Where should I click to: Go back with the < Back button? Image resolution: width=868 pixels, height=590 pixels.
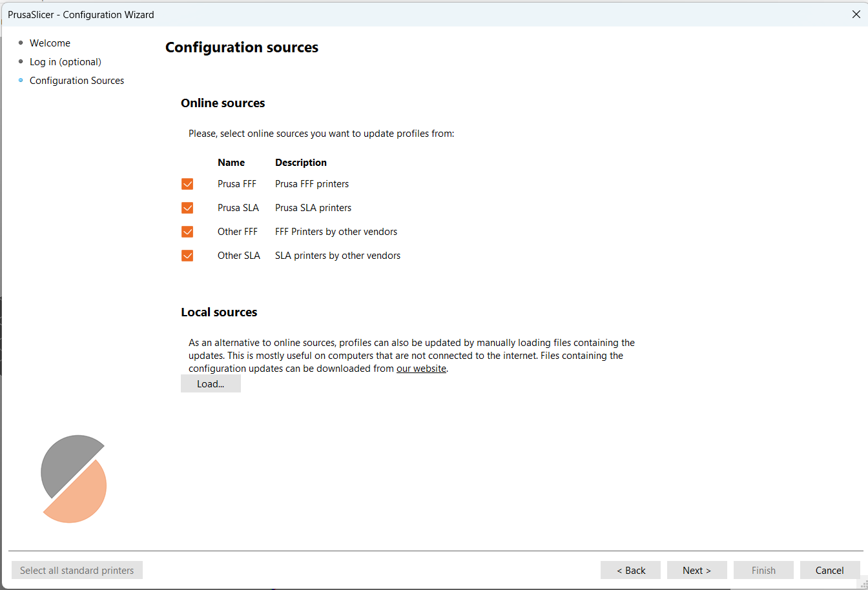pos(630,570)
